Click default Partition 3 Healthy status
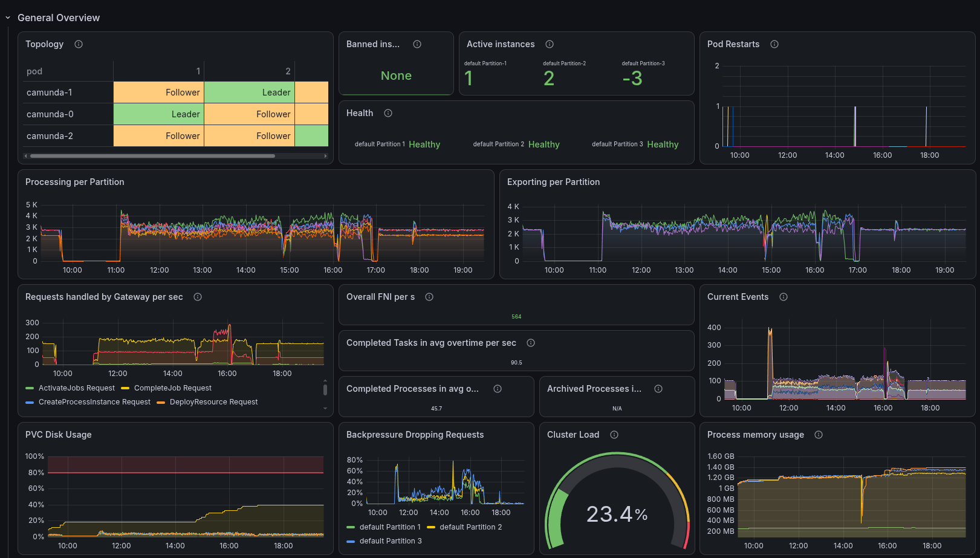The height and width of the screenshot is (558, 980). click(663, 144)
